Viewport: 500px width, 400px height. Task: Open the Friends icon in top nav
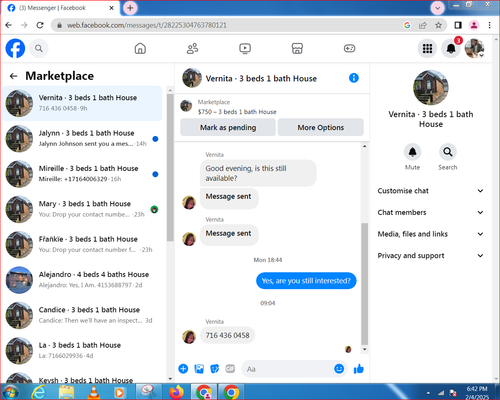point(192,49)
